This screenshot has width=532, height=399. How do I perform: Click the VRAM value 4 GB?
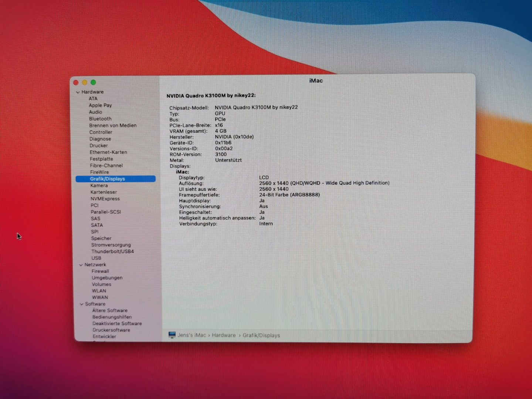pos(221,131)
